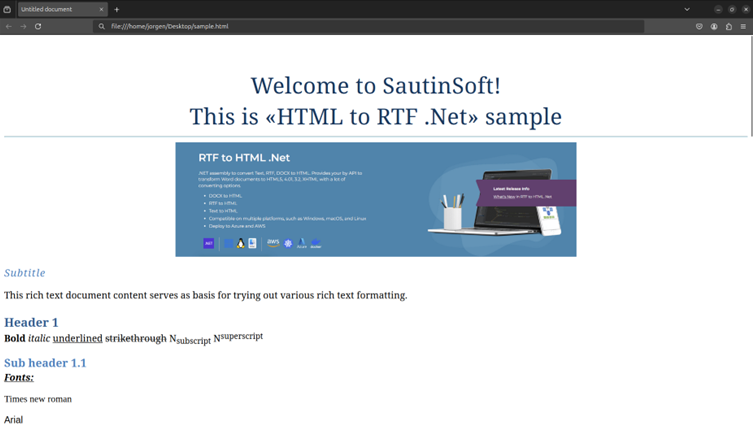Open the Firefox View icon
The image size is (753, 426).
[7, 9]
